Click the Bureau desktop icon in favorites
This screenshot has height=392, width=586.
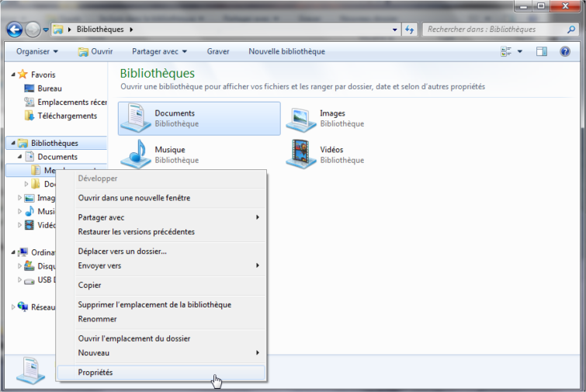pyautogui.click(x=29, y=88)
